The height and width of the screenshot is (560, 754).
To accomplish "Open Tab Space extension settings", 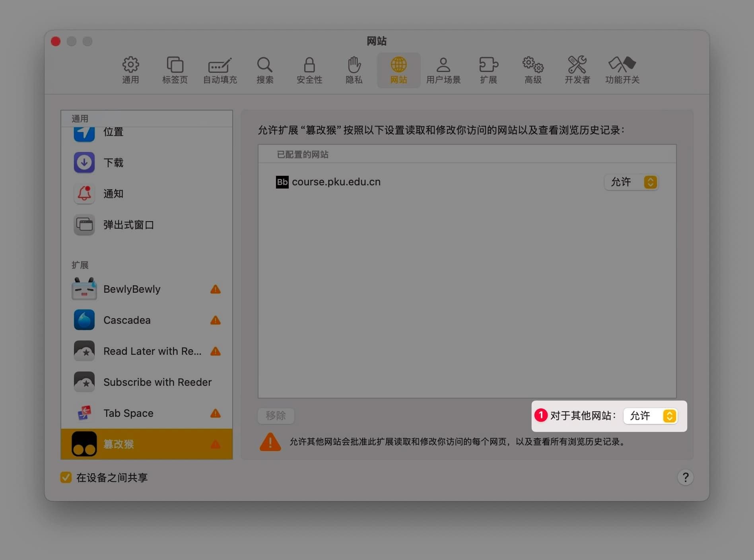I will [x=128, y=413].
